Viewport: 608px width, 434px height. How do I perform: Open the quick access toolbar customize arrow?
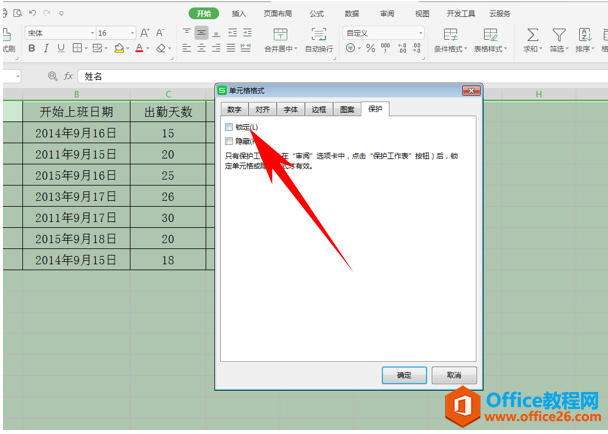pyautogui.click(x=61, y=14)
